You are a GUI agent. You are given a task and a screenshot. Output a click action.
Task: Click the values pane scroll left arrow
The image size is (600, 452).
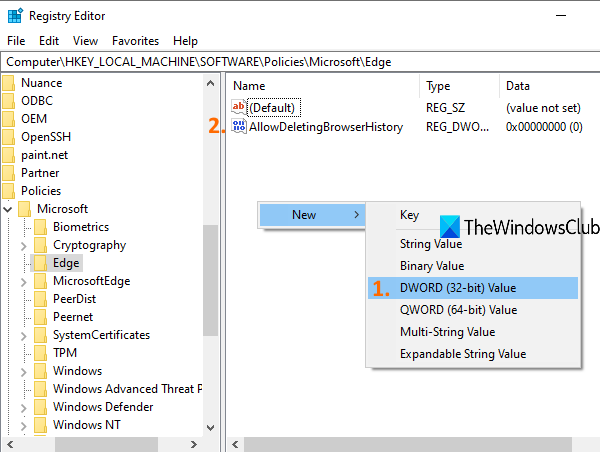tap(235, 444)
